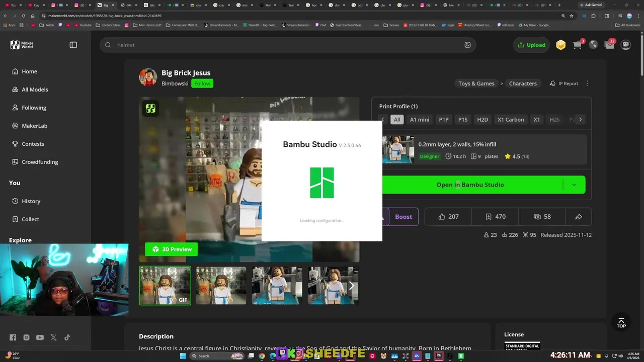This screenshot has height=362, width=644.
Task: Open the user account avatar
Action: pyautogui.click(x=626, y=45)
